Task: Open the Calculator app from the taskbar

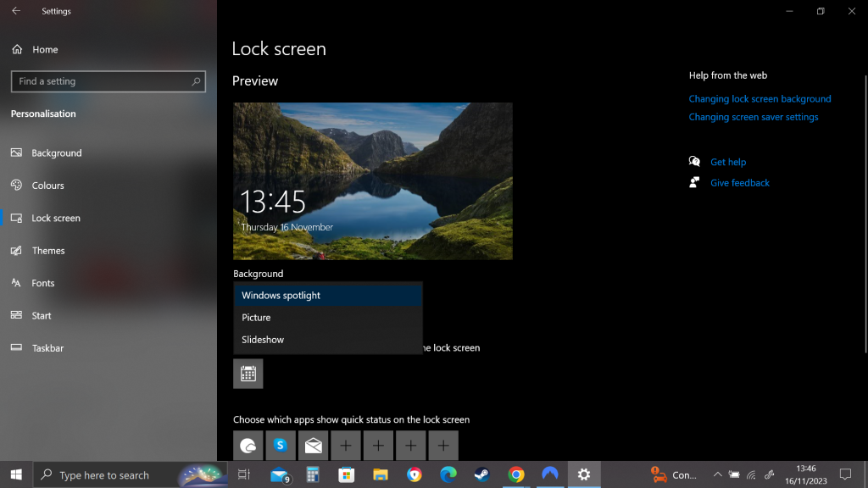Action: 312,474
